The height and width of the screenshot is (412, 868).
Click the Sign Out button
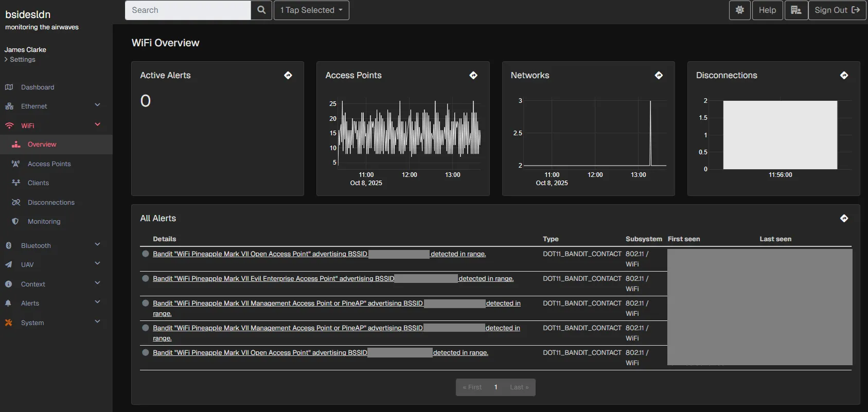837,10
